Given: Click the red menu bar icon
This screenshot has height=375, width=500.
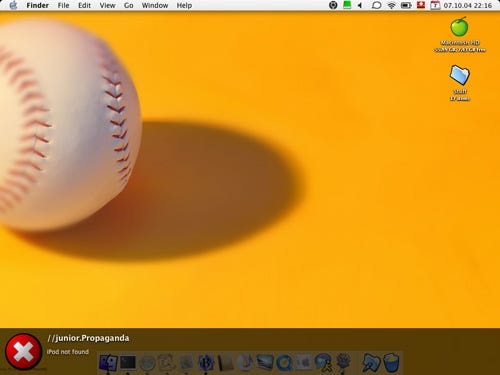Looking at the screenshot, I should (421, 5).
